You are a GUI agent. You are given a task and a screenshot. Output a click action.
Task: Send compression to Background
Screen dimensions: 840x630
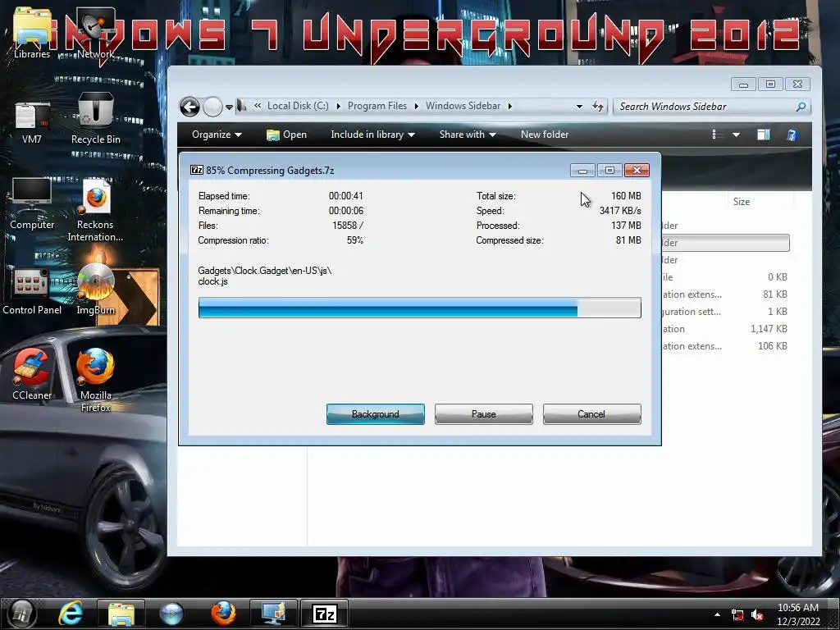point(376,414)
